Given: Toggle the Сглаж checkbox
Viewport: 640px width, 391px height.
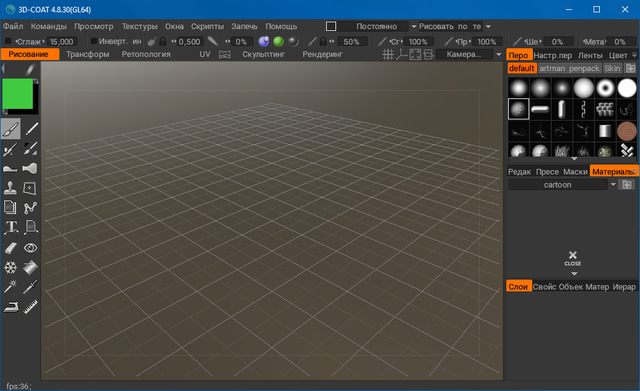Looking at the screenshot, I should click(8, 41).
